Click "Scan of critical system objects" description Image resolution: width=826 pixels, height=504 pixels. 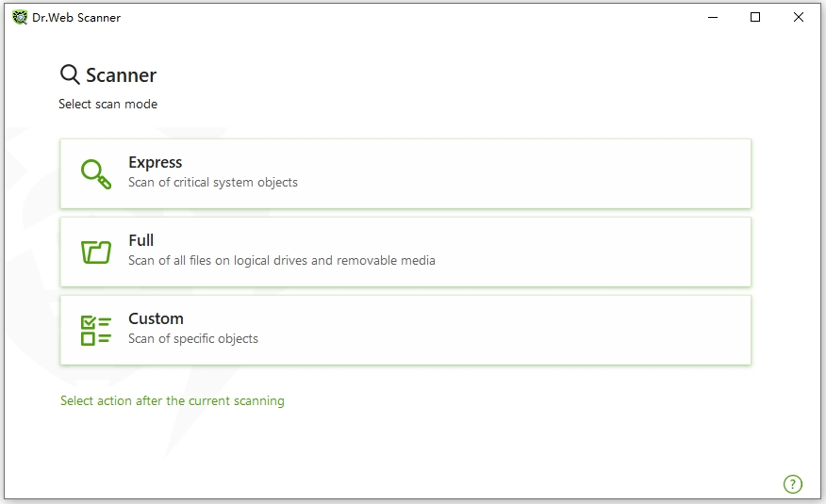[213, 182]
